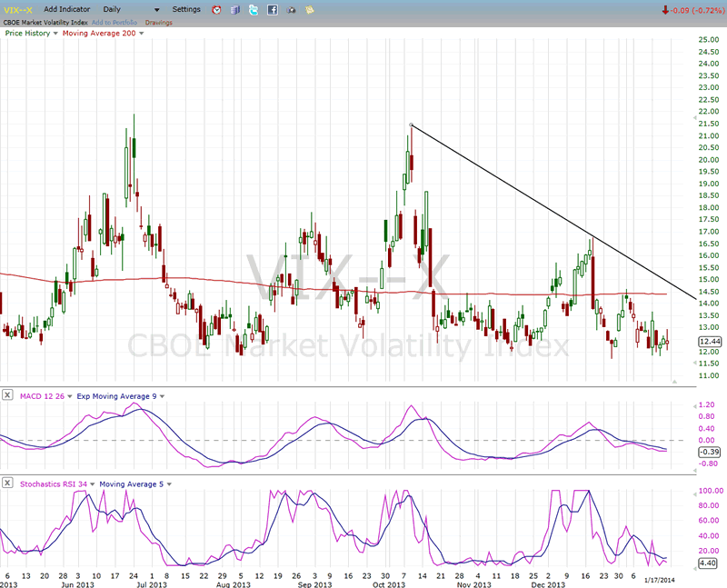
Task: Open Stochastics RSI 34 dropdown
Action: pos(92,483)
